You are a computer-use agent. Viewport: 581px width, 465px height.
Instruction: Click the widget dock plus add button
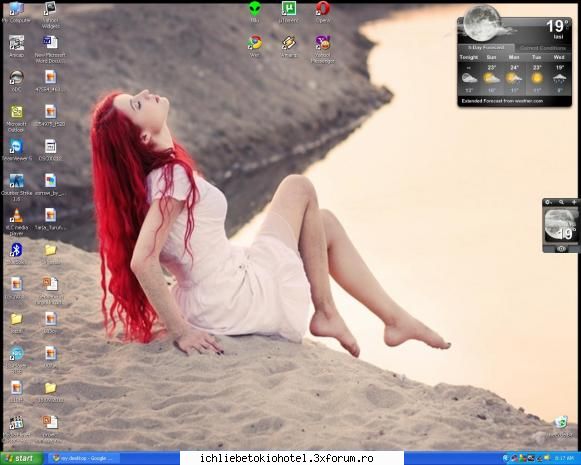click(x=574, y=202)
